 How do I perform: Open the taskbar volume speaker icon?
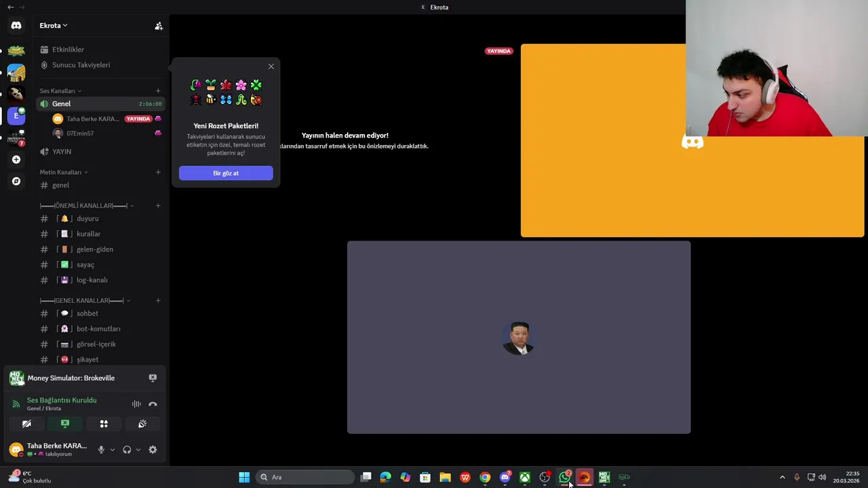point(823,477)
